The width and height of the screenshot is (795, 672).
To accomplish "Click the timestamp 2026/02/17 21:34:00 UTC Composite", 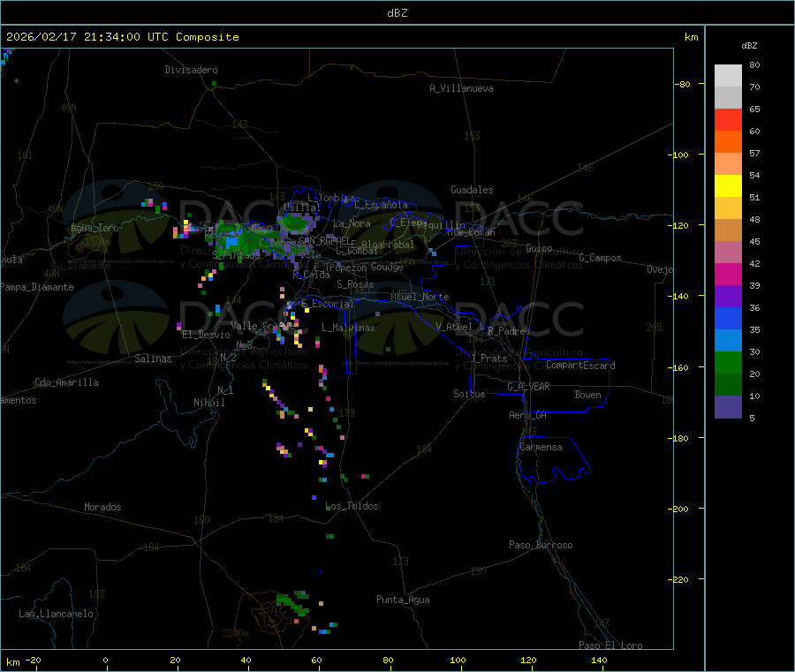I will (122, 37).
